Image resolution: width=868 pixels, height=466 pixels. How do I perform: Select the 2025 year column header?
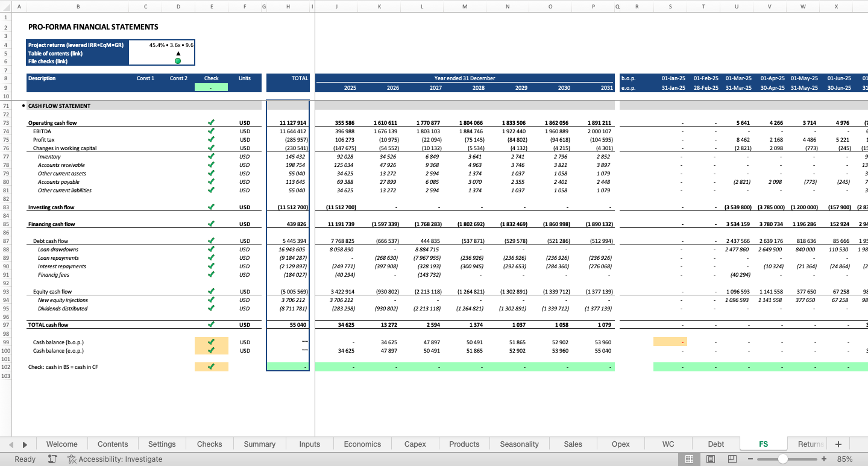[350, 87]
